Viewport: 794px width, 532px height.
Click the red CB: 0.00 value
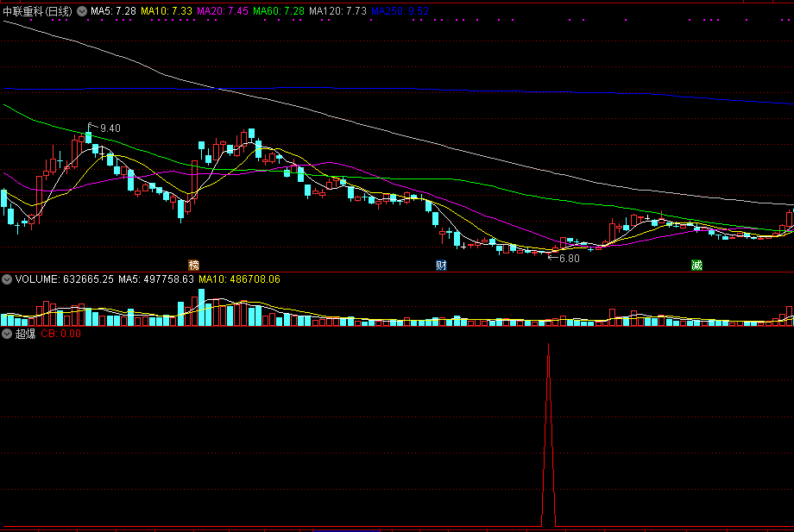point(60,334)
